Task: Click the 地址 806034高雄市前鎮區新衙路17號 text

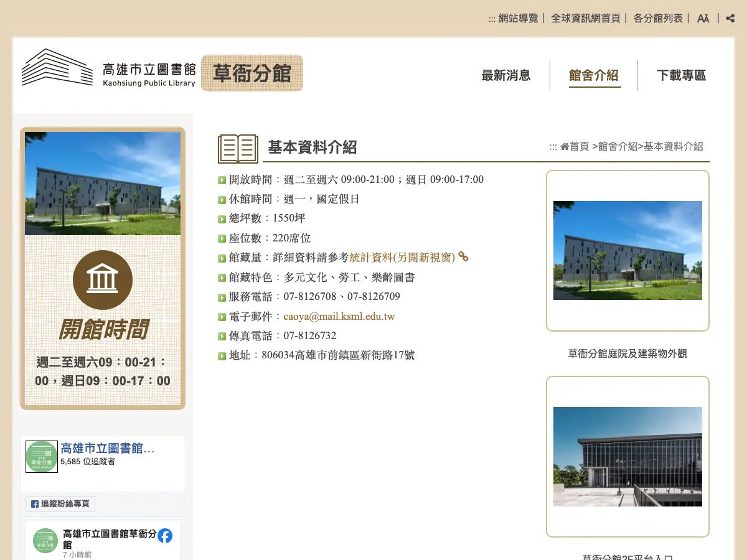Action: [322, 355]
